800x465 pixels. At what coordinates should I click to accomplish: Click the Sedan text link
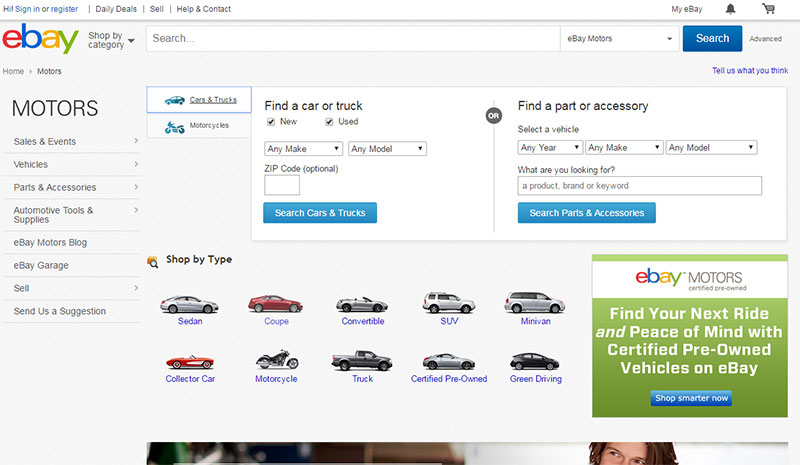pos(190,321)
